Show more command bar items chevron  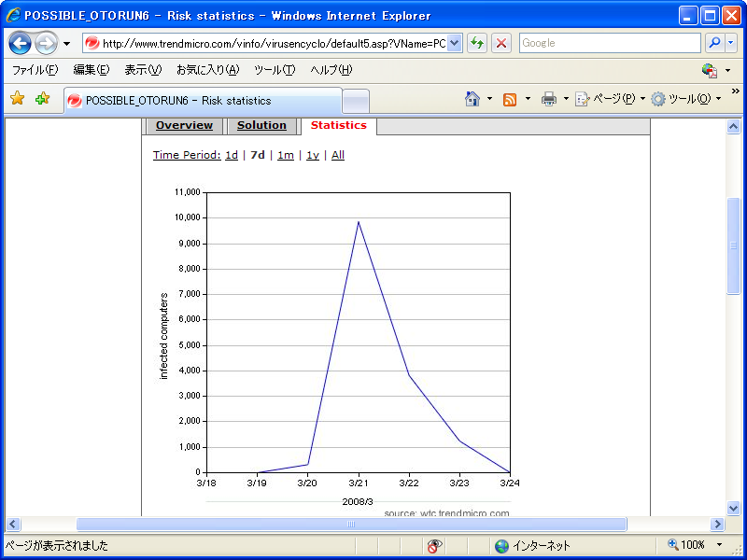point(736,91)
